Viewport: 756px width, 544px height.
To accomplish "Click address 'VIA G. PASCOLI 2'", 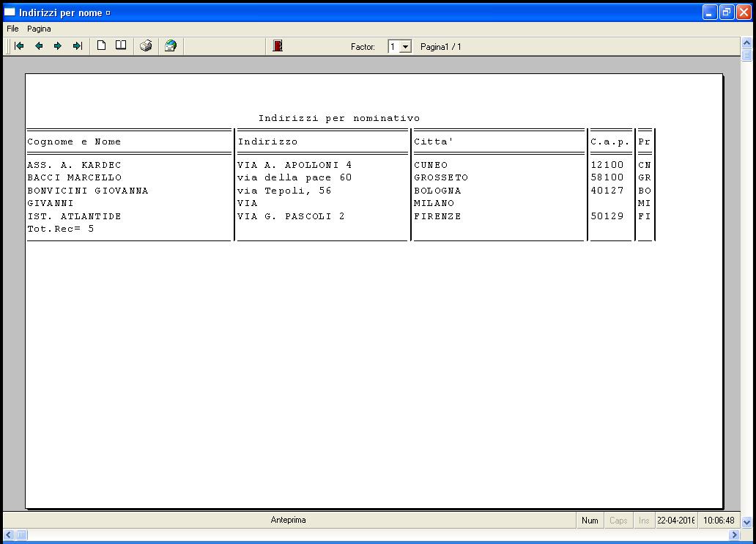I will coord(292,216).
